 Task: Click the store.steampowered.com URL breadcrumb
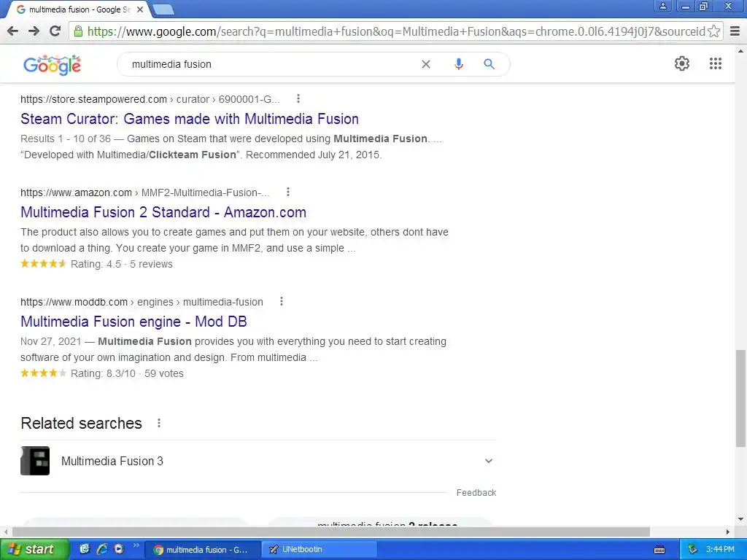pos(150,99)
